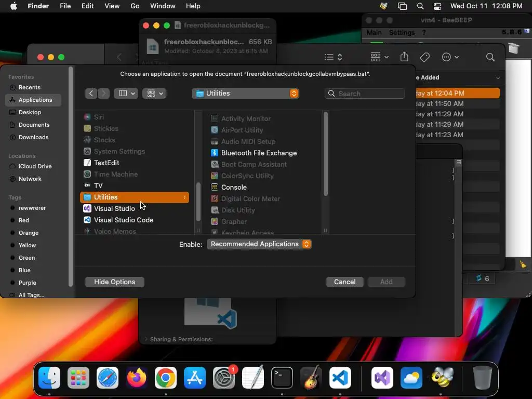Open BeeBEEP Main menu

(x=374, y=33)
